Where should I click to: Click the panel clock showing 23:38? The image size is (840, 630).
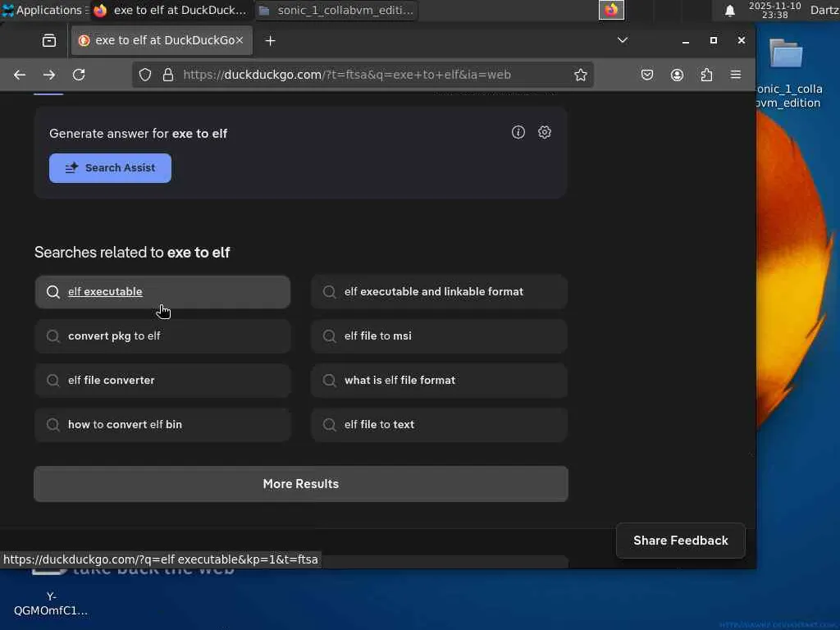tap(774, 10)
